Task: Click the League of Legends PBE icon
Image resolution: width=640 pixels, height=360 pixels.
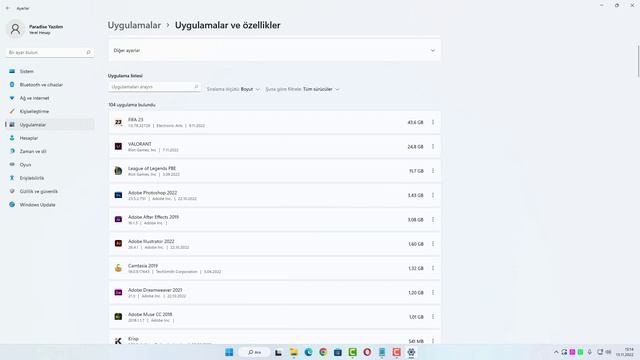Action: point(118,171)
